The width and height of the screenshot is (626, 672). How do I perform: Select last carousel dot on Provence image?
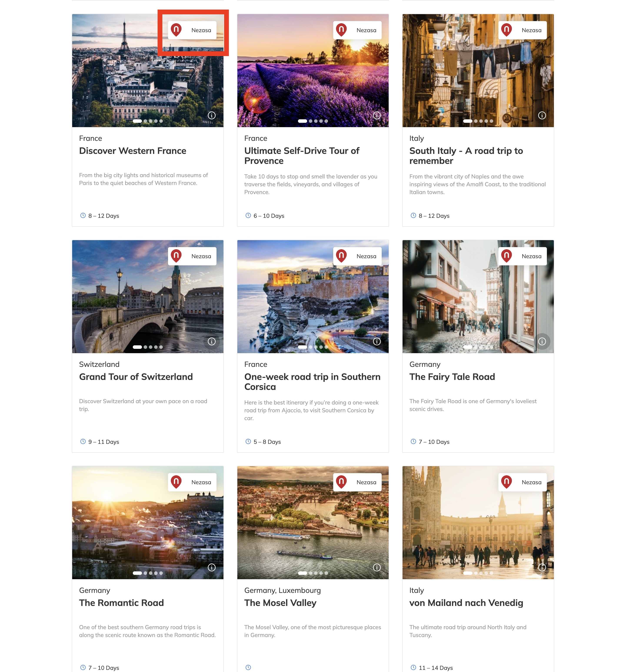click(x=326, y=121)
